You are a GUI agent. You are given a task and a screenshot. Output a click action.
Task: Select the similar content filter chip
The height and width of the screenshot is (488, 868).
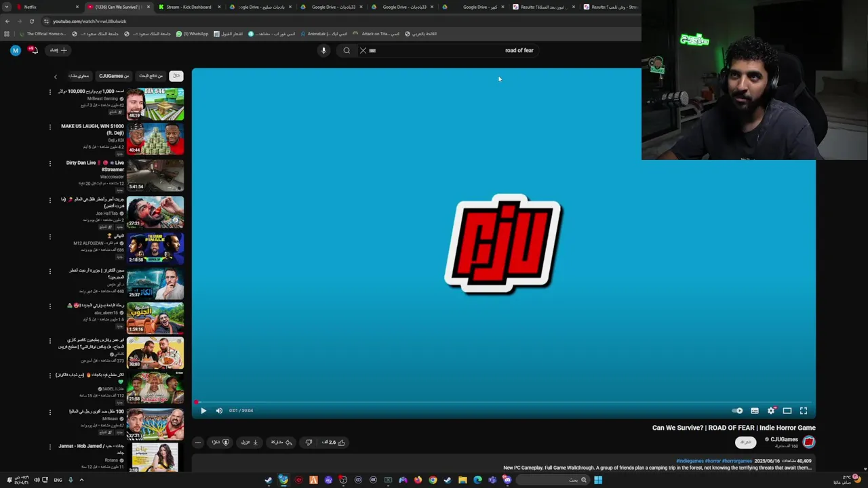tap(79, 76)
